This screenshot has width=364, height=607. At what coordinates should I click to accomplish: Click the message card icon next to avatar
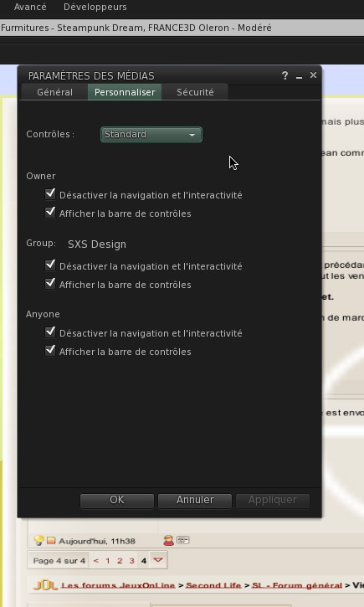(x=183, y=540)
